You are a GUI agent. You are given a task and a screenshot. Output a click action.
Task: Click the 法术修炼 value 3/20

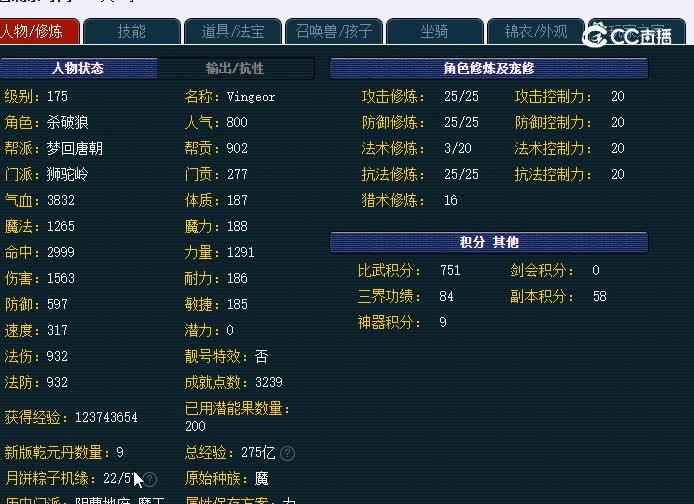(458, 148)
